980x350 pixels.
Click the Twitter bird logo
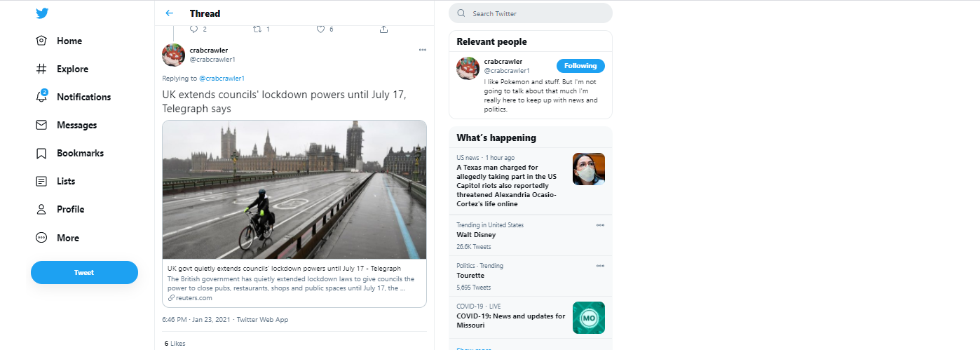(41, 13)
